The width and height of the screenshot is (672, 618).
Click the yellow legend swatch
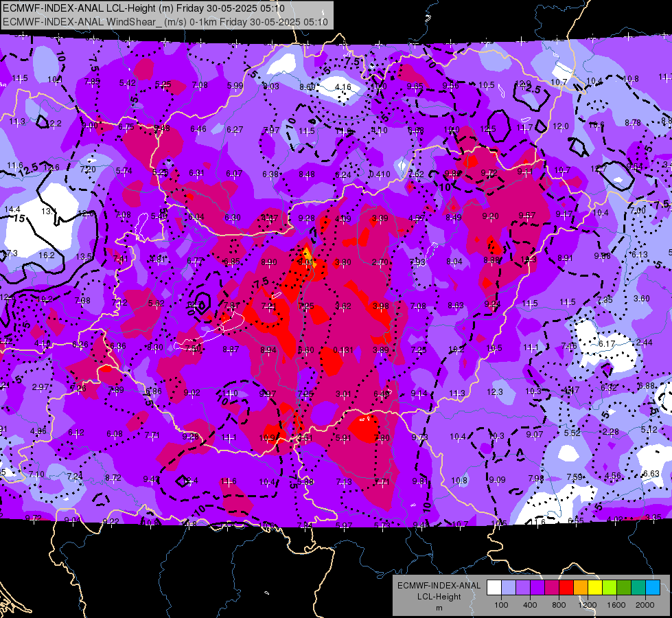(595, 588)
